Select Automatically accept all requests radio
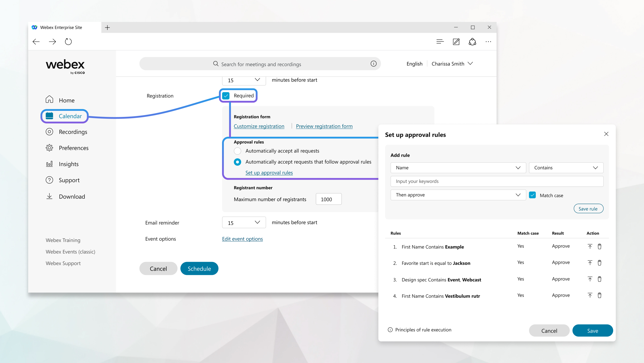This screenshot has height=363, width=644. [x=237, y=151]
